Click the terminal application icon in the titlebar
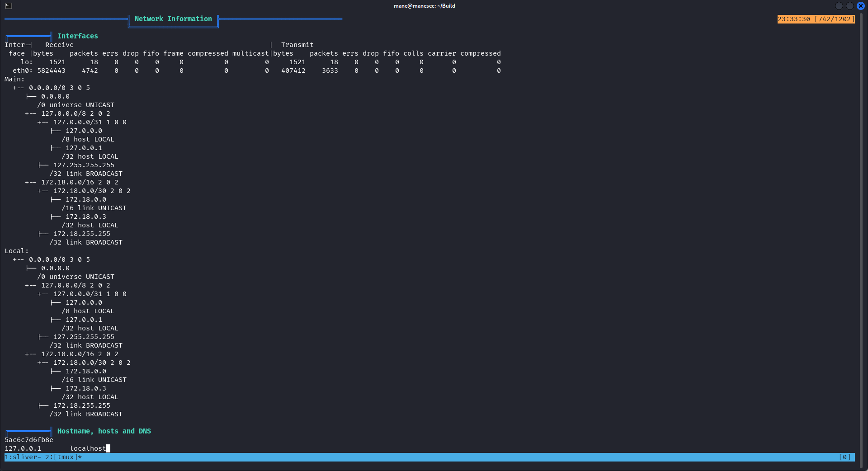Image resolution: width=868 pixels, height=471 pixels. [x=8, y=6]
